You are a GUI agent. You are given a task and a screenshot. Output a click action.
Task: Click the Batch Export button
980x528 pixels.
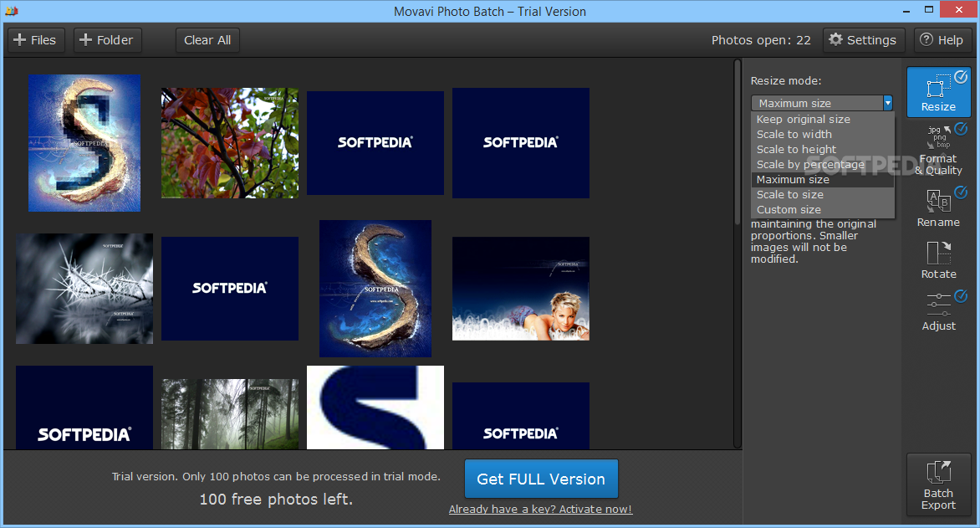pyautogui.click(x=938, y=484)
